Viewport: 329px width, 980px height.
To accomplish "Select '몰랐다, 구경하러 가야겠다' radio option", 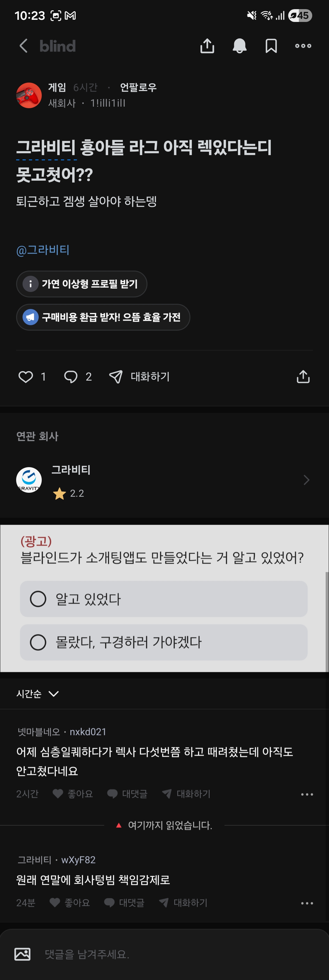I will pos(38,642).
